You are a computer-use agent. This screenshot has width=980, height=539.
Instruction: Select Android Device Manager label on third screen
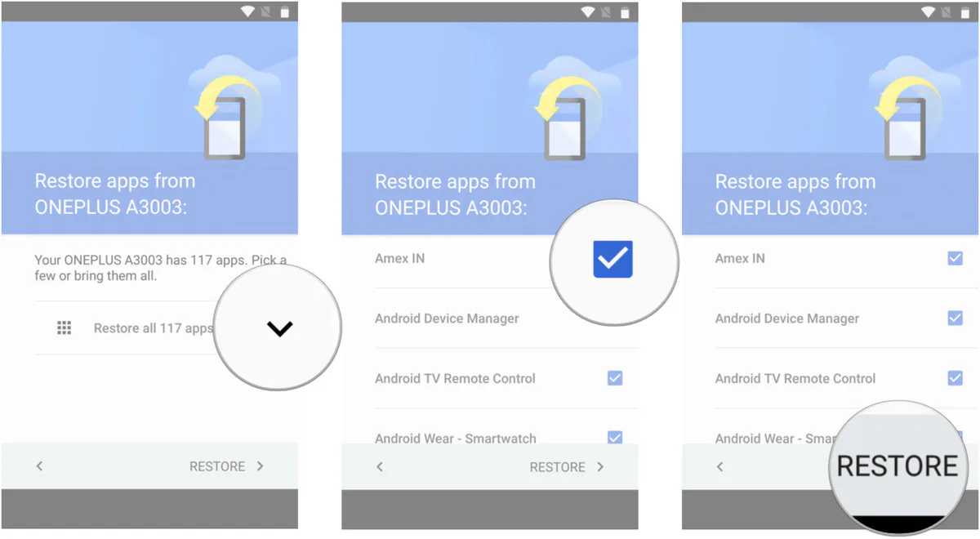787,318
